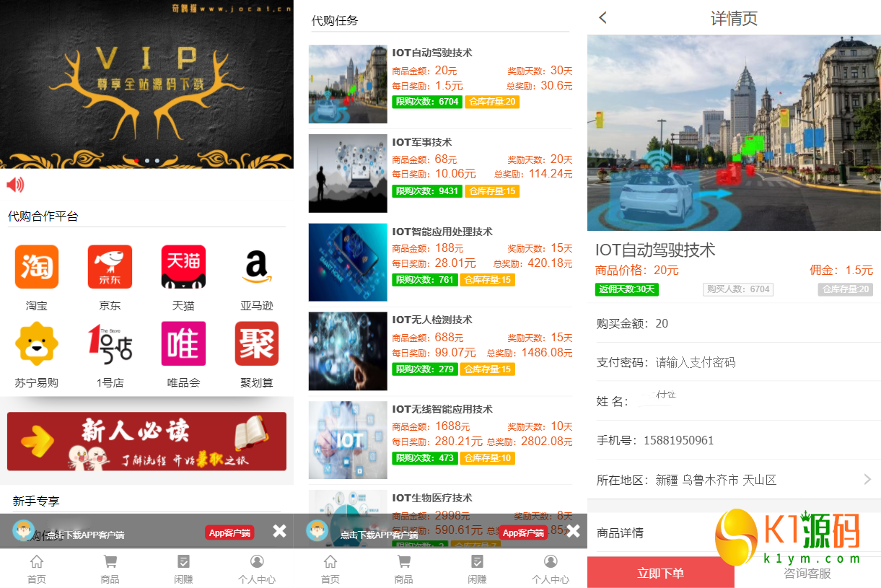Open 首页 tab in left panel
Screen dimensions: 881x588
[37, 569]
